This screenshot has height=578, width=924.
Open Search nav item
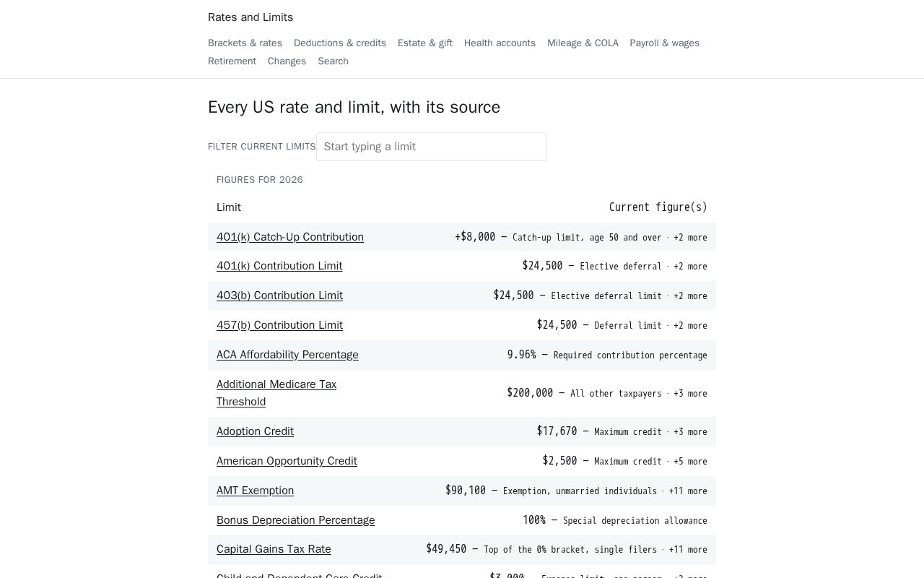pos(333,61)
